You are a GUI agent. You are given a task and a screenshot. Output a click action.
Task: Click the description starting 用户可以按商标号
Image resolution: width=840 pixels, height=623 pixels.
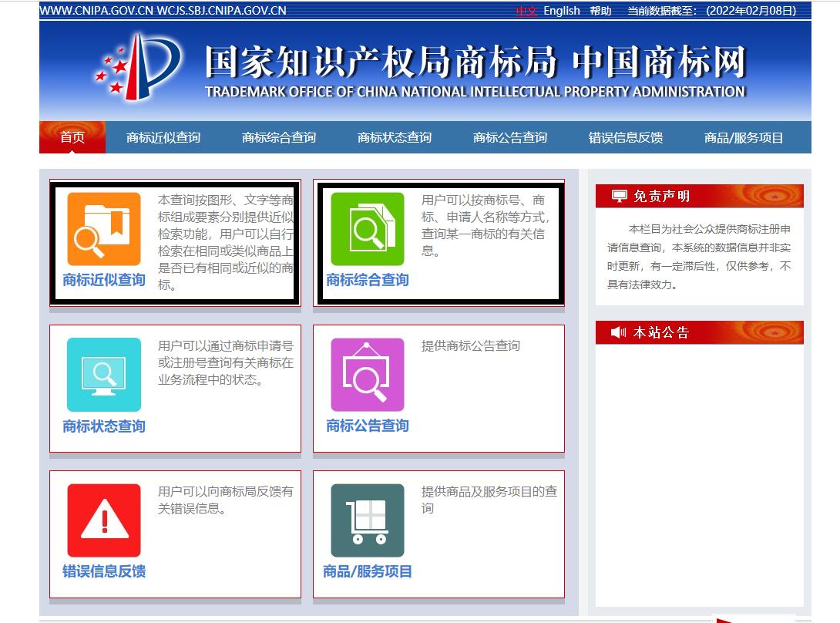click(x=486, y=225)
